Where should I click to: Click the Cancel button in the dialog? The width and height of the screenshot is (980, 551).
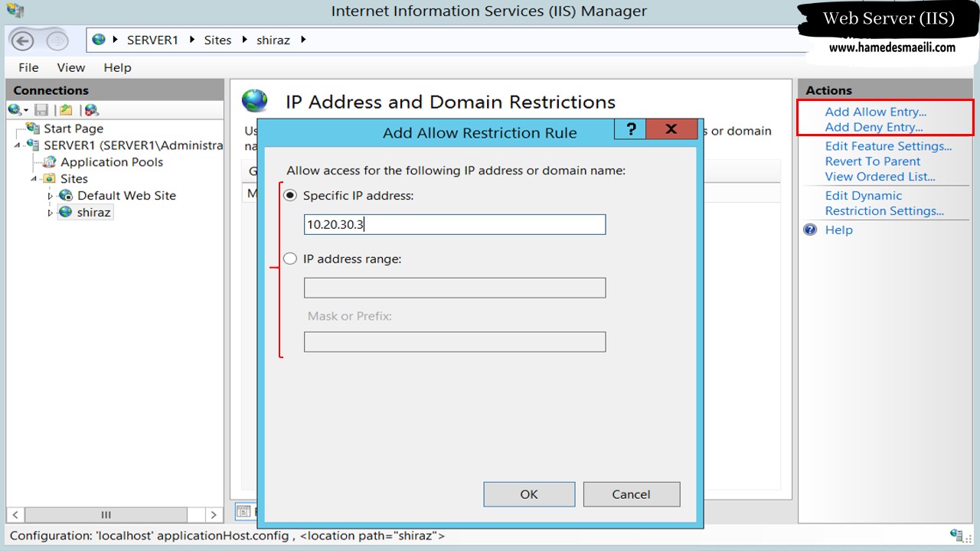(631, 494)
